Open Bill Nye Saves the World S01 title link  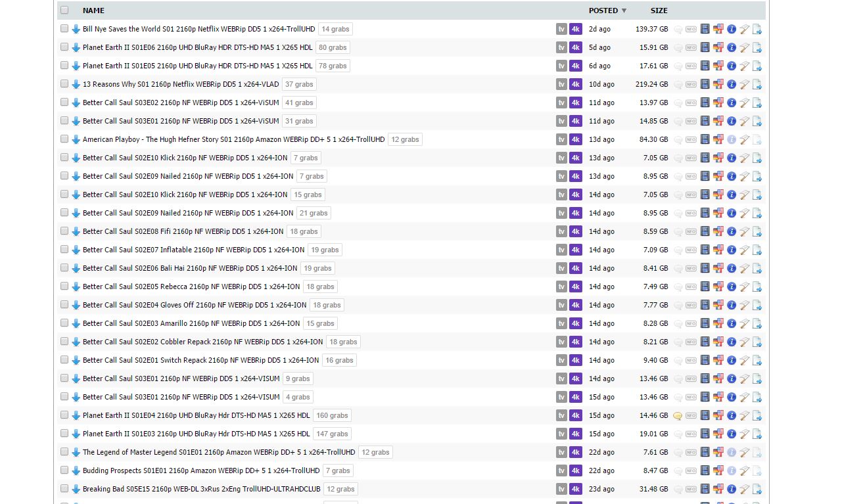click(199, 29)
